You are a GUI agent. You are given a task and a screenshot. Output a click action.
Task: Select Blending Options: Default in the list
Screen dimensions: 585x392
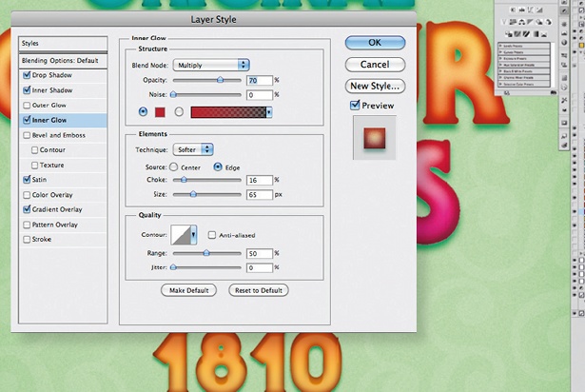[60, 59]
